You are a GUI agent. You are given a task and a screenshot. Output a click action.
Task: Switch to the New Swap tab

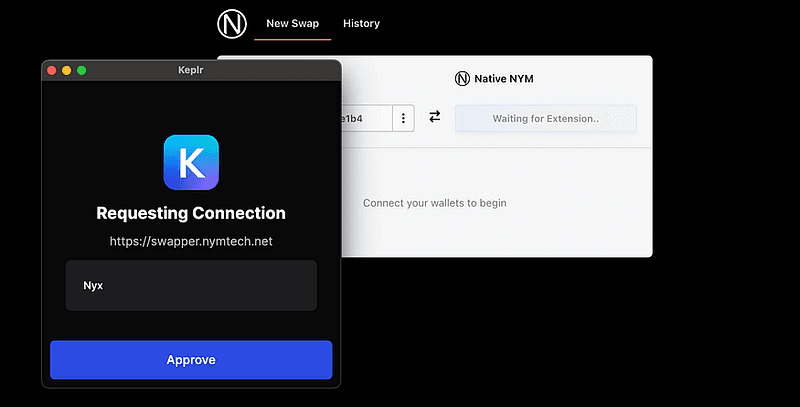coord(292,23)
